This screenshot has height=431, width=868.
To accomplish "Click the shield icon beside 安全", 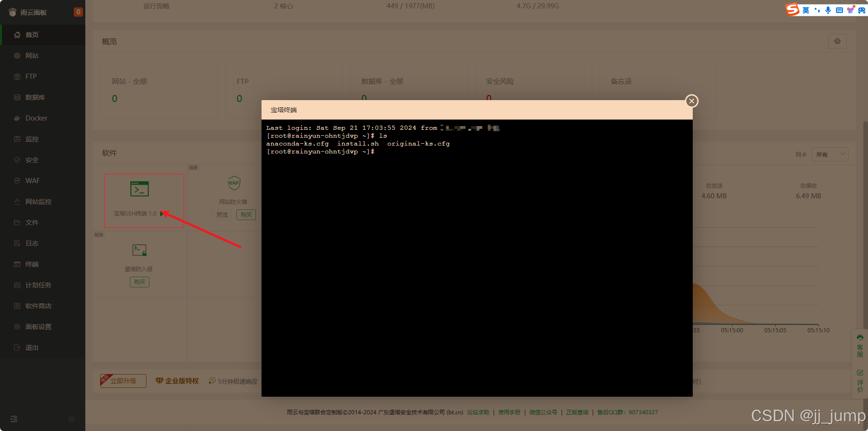I will click(x=17, y=160).
